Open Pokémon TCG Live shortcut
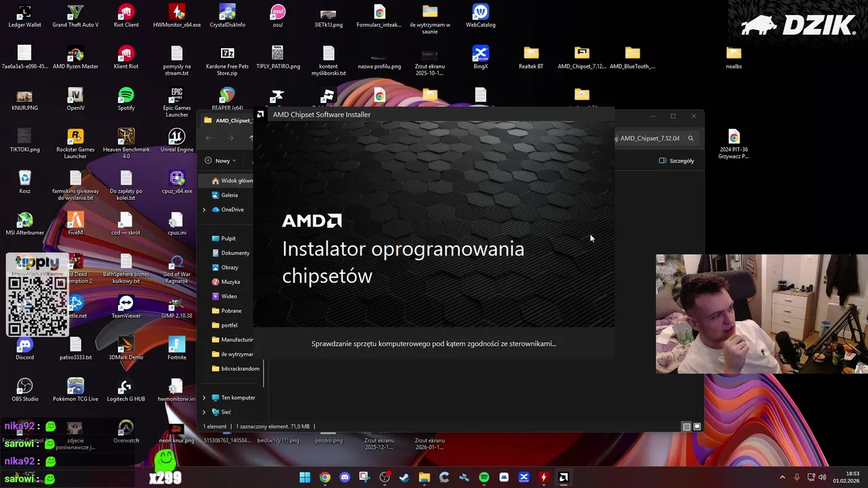868x488 pixels. coord(75,390)
